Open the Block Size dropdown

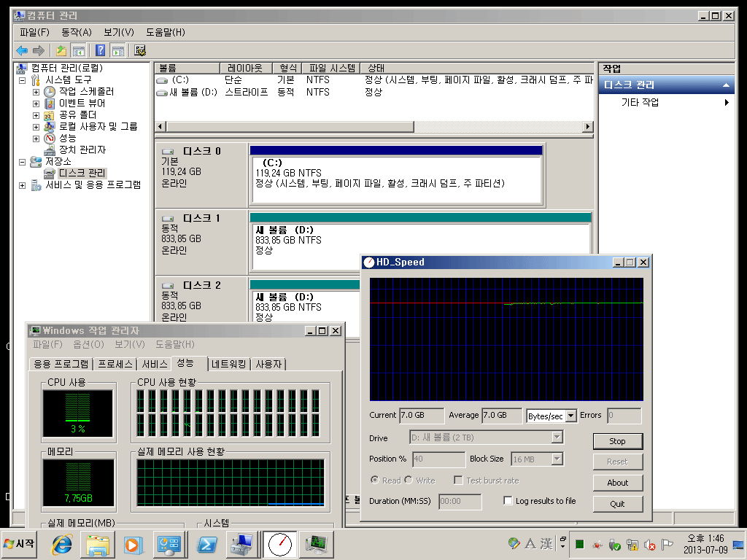coord(557,459)
